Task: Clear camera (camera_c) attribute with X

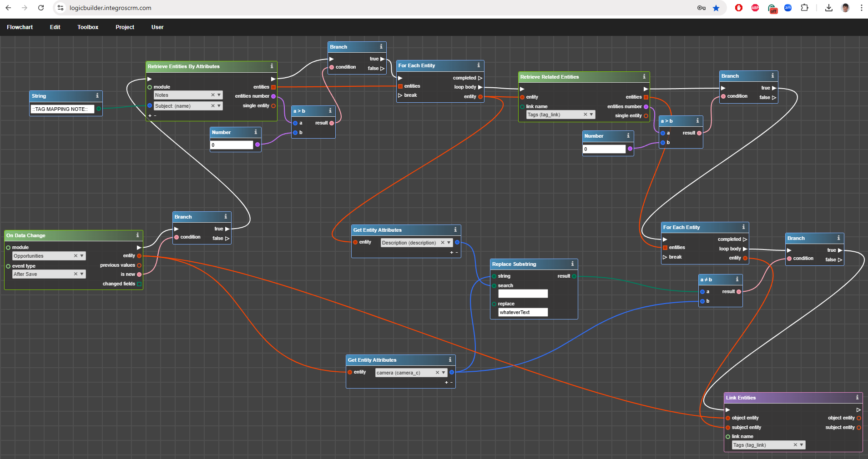Action: pyautogui.click(x=437, y=373)
